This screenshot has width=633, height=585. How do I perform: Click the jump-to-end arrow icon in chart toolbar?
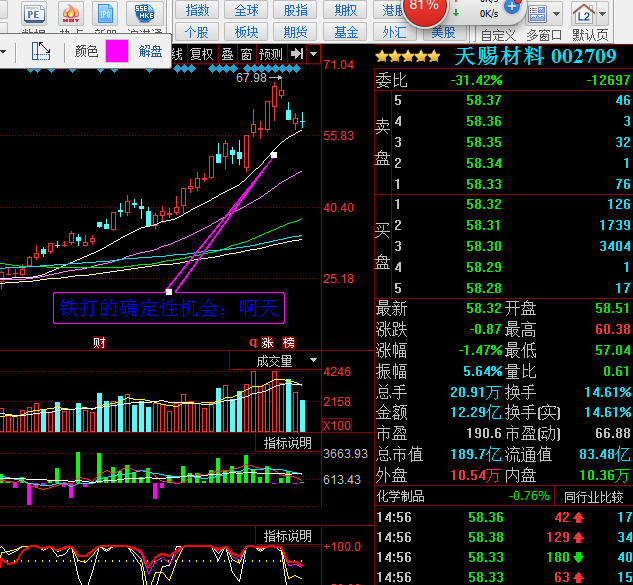click(x=297, y=53)
